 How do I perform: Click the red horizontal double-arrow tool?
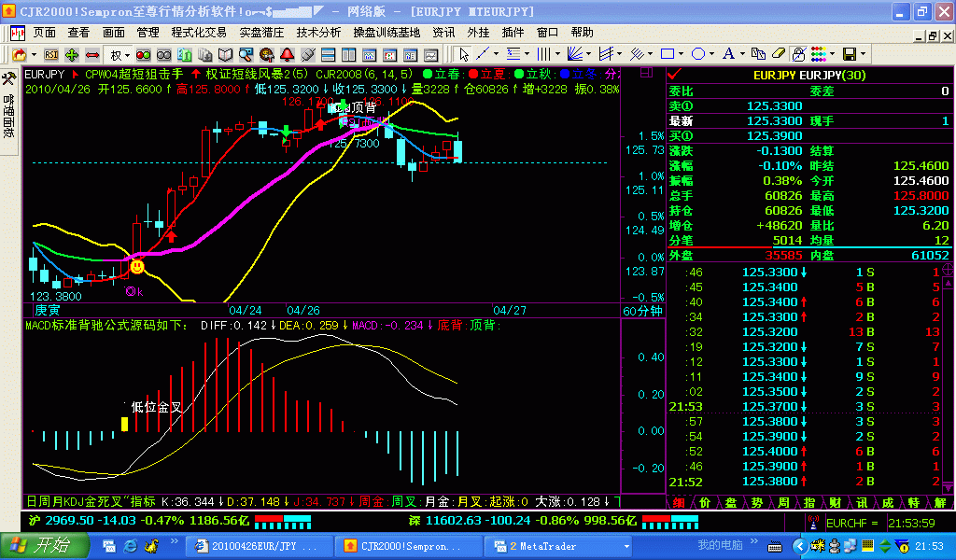[x=92, y=55]
